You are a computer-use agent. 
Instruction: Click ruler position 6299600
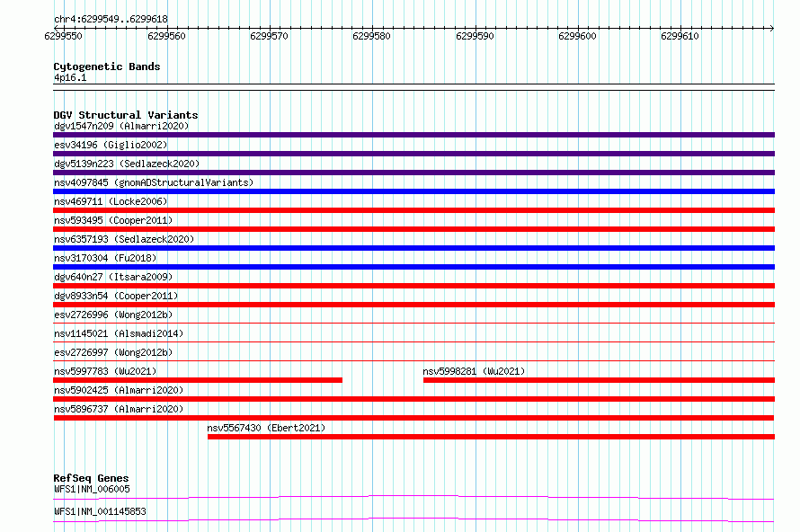click(577, 36)
